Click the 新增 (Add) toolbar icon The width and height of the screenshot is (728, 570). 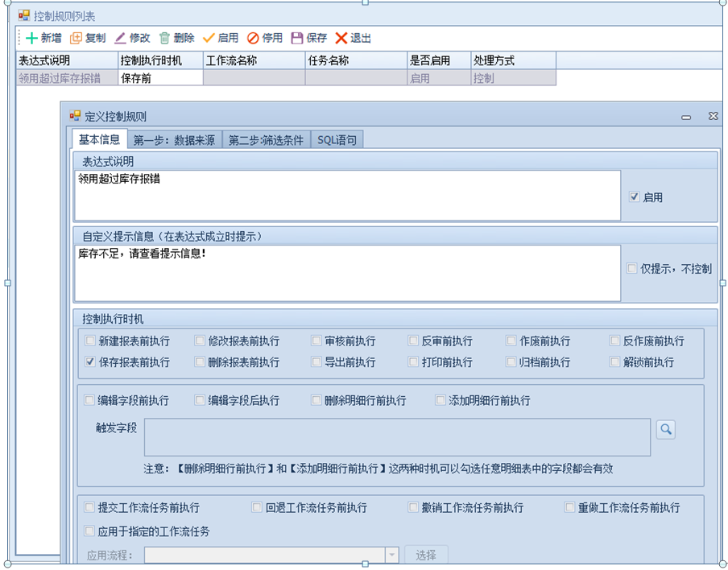pyautogui.click(x=32, y=38)
